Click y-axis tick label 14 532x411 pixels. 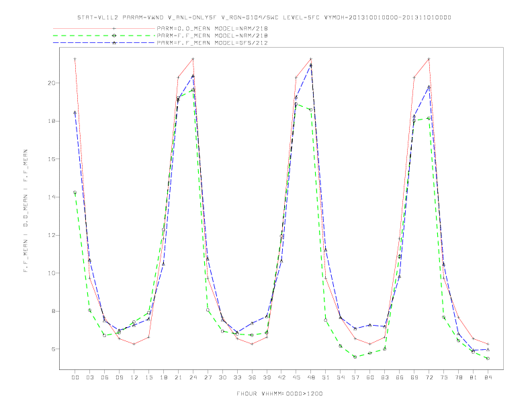[x=51, y=197]
